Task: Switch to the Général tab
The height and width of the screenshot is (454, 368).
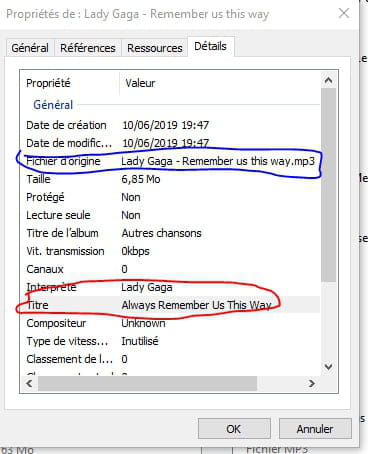Action: coord(30,48)
